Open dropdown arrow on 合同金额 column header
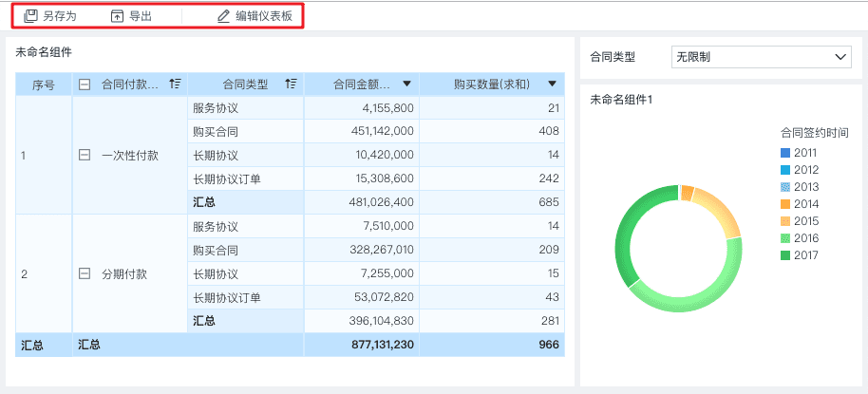Viewport: 868px width, 394px height. (x=407, y=84)
